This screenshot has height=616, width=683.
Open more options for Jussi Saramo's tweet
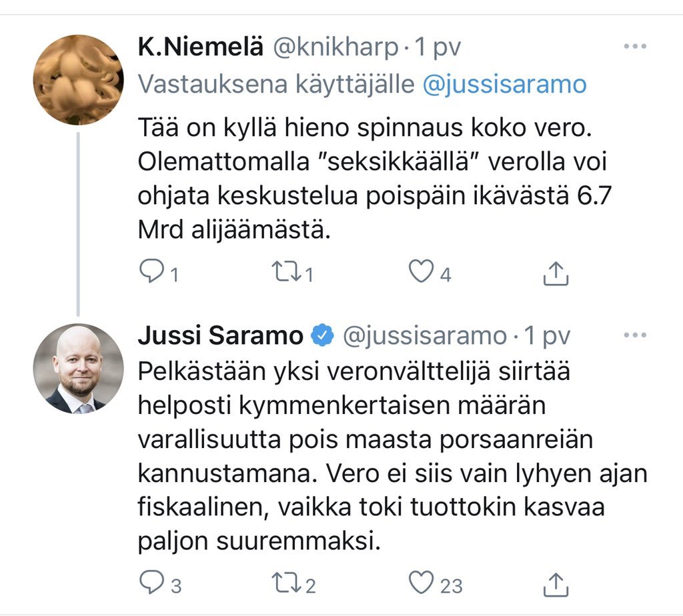(634, 335)
